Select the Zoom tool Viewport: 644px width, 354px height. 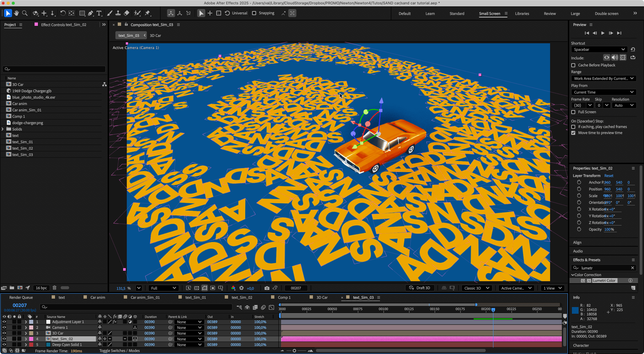pyautogui.click(x=24, y=13)
